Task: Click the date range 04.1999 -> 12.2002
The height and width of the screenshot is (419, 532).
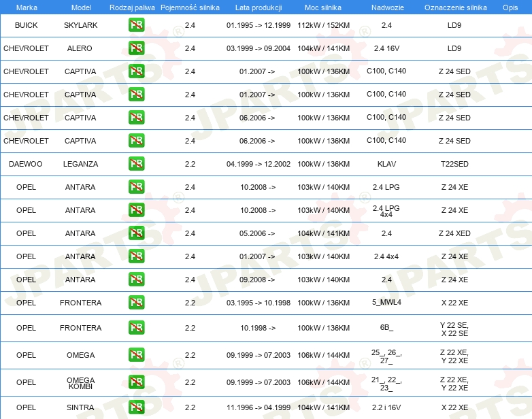Action: click(x=259, y=164)
